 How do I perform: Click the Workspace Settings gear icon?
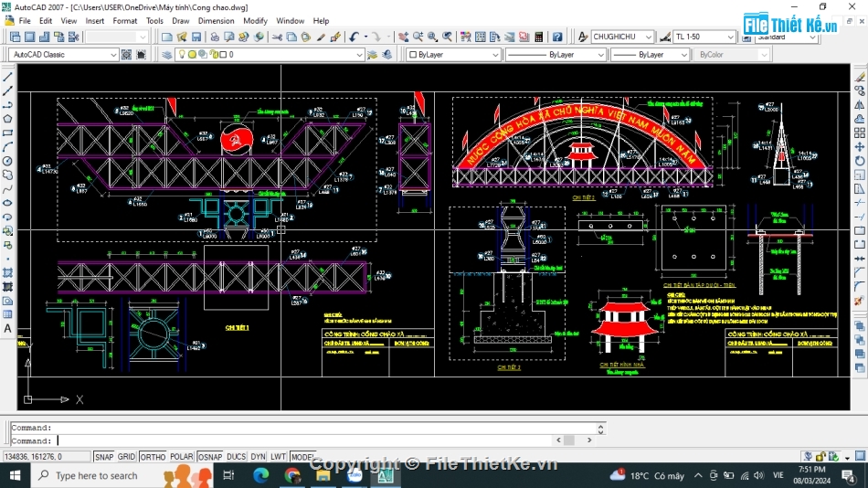click(x=127, y=55)
